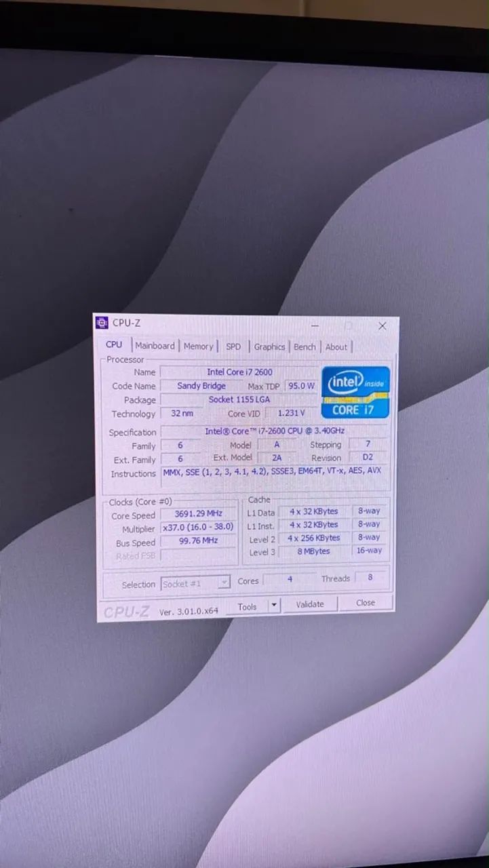
Task: Click the Cores count value 4
Action: (x=290, y=580)
